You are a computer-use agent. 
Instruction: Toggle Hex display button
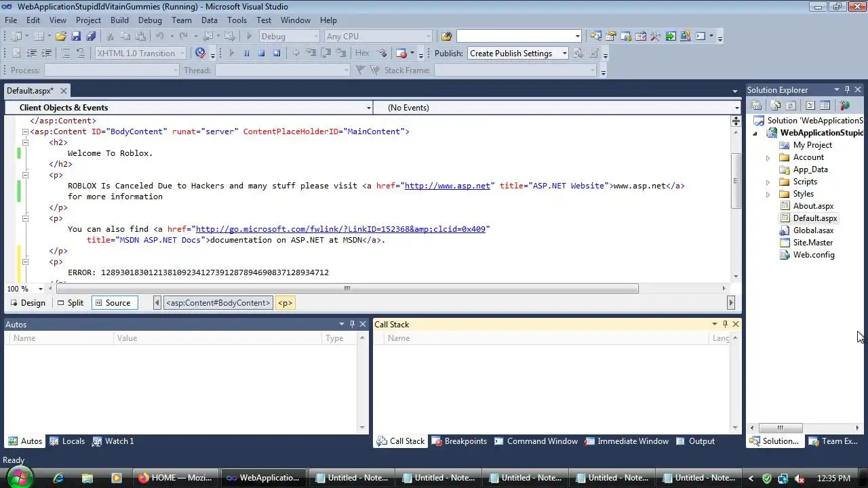pyautogui.click(x=362, y=53)
